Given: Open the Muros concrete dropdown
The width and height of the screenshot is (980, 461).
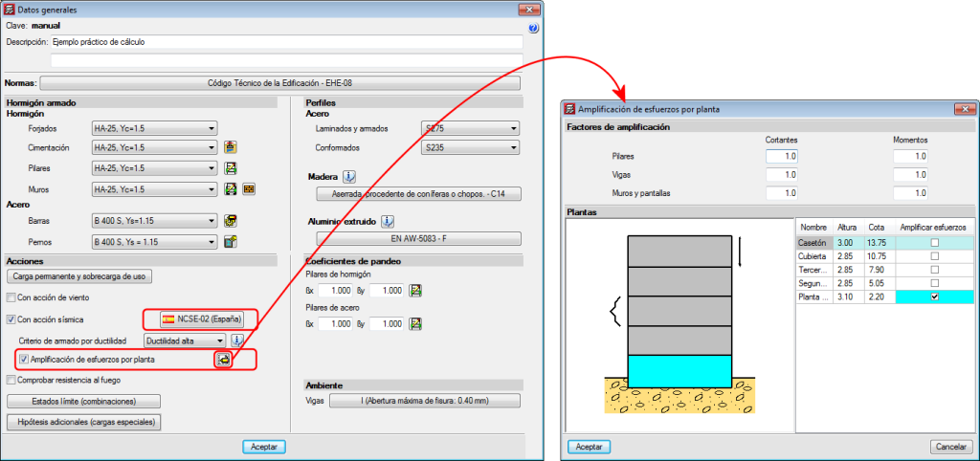Looking at the screenshot, I should tap(154, 188).
